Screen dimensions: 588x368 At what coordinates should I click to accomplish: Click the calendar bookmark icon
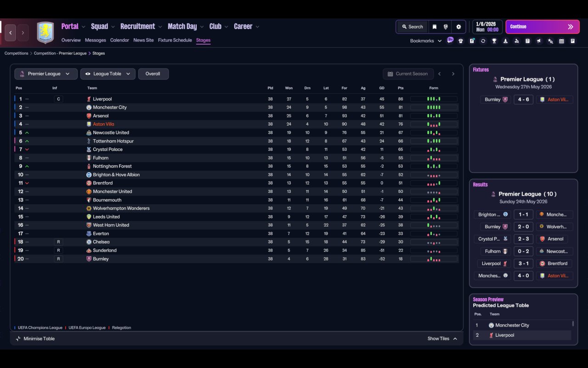pyautogui.click(x=561, y=41)
